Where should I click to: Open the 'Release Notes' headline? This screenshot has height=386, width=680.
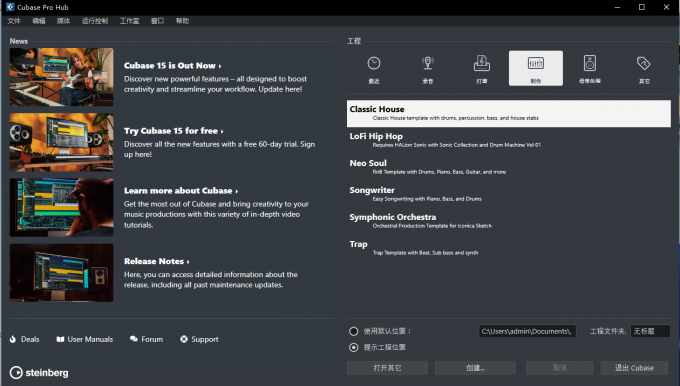click(x=157, y=261)
